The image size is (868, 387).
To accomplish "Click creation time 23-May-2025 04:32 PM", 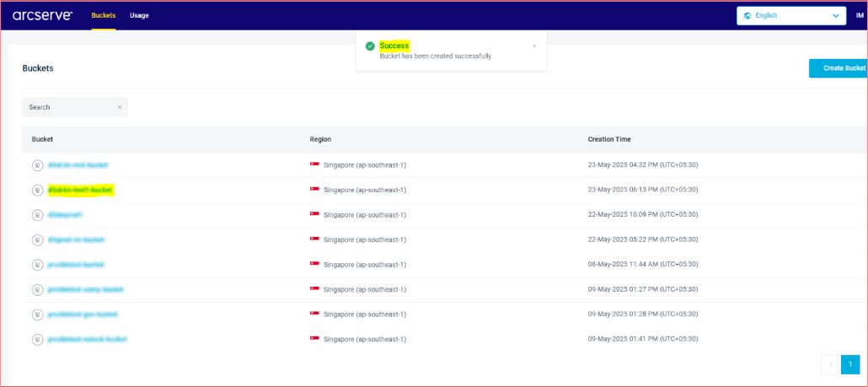I will [643, 165].
